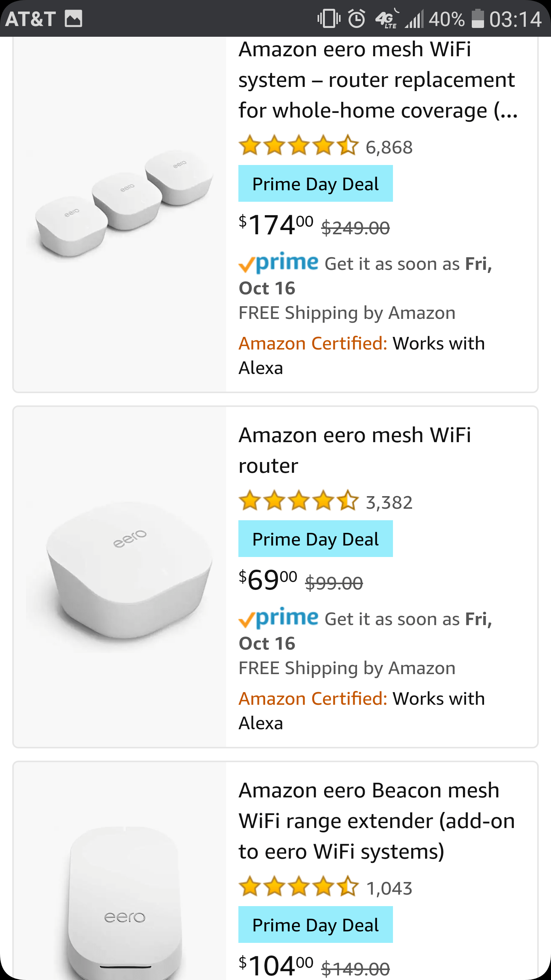Tap the gallery icon in the status bar
This screenshot has height=980, width=551.
coord(73,18)
